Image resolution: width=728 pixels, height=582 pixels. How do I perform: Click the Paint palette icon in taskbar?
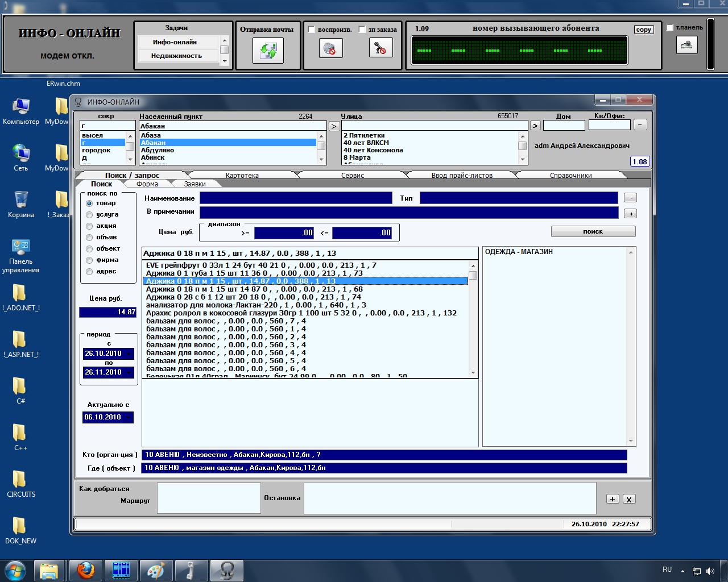tap(156, 570)
